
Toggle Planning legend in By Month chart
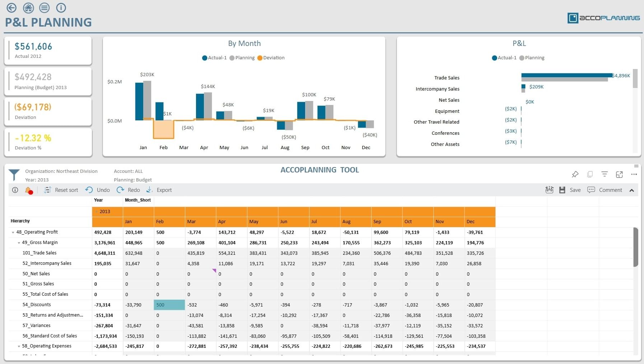point(242,58)
